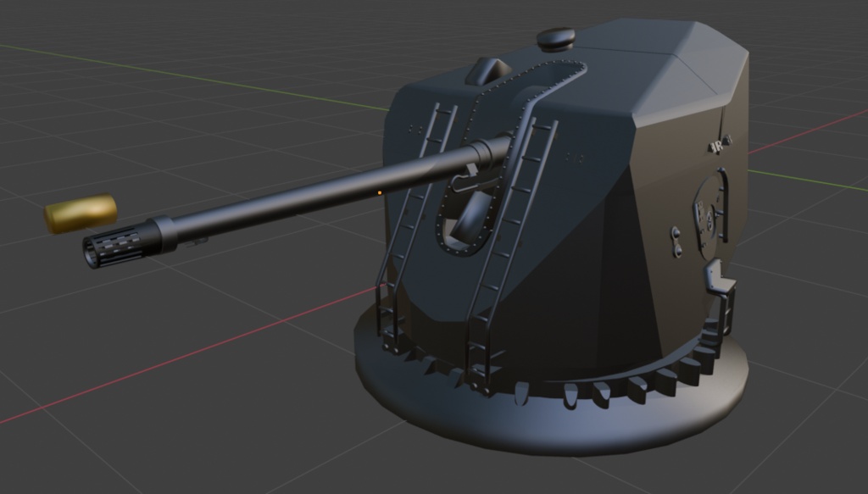Select the gold shell casing object
Viewport: 868px width, 494px height.
(81, 213)
